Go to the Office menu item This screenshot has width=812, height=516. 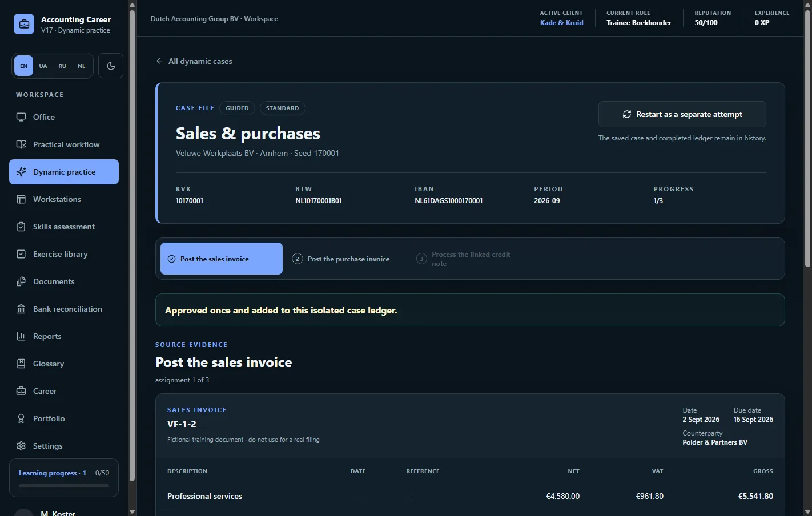[64, 117]
